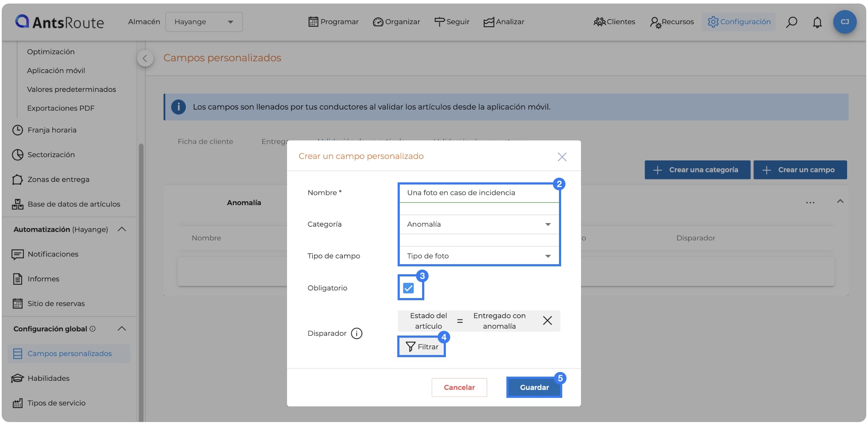The width and height of the screenshot is (868, 426).
Task: Click the AntsRoute logo
Action: click(59, 22)
